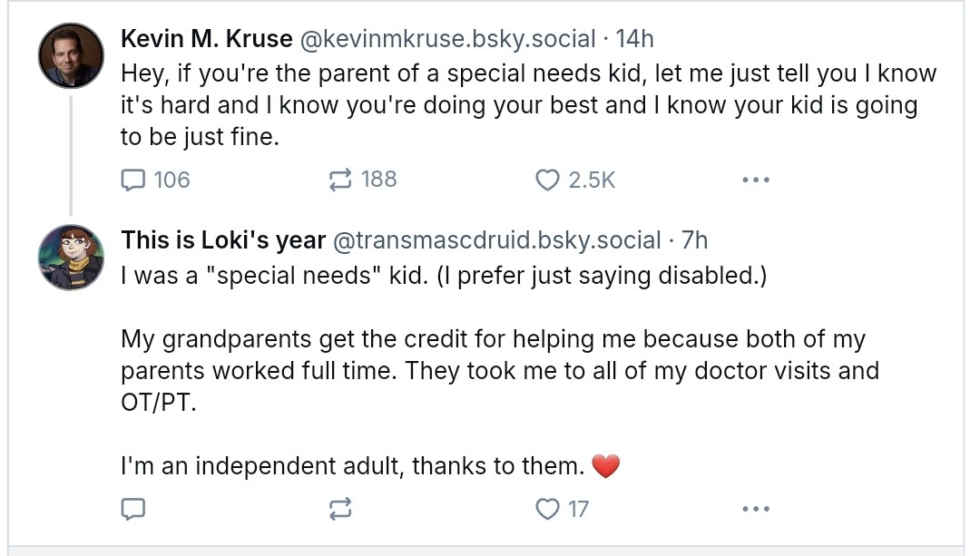Click the 188 repost count

[379, 180]
